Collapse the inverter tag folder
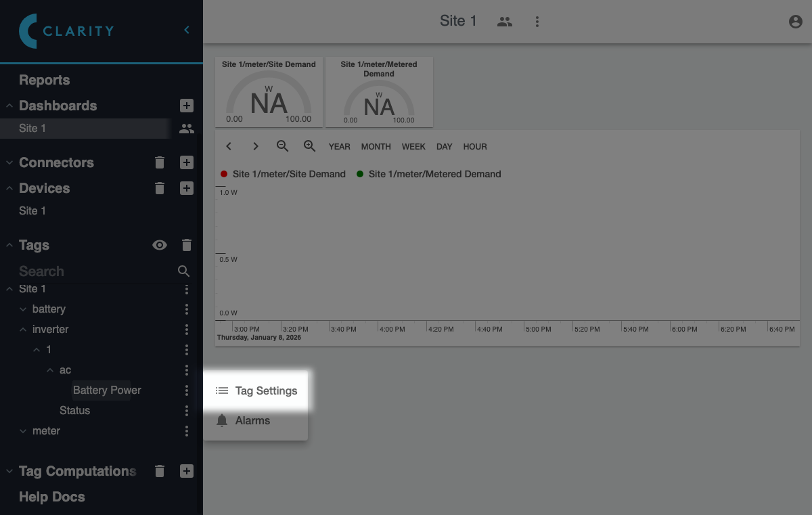 (24, 330)
